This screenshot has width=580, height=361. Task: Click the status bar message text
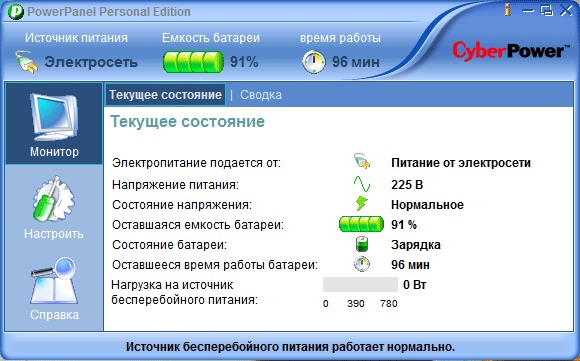[290, 347]
